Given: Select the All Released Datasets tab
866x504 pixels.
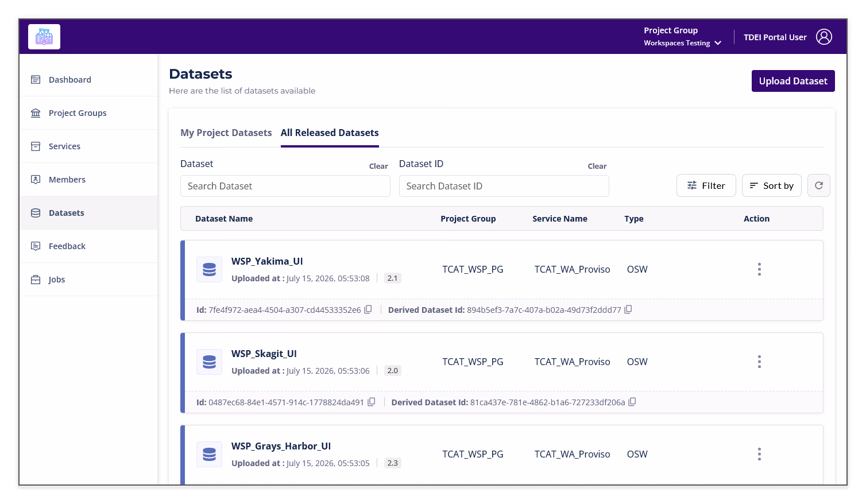Looking at the screenshot, I should point(330,133).
